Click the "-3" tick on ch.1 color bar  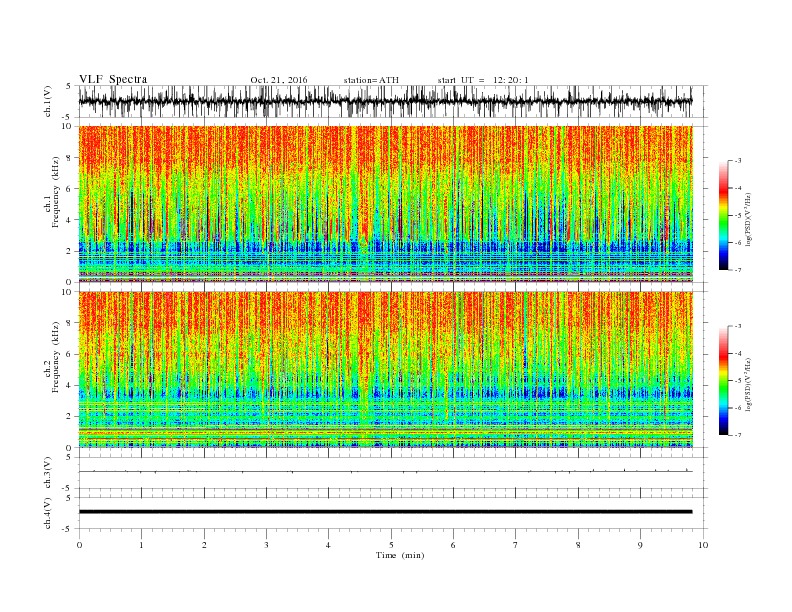click(x=737, y=161)
